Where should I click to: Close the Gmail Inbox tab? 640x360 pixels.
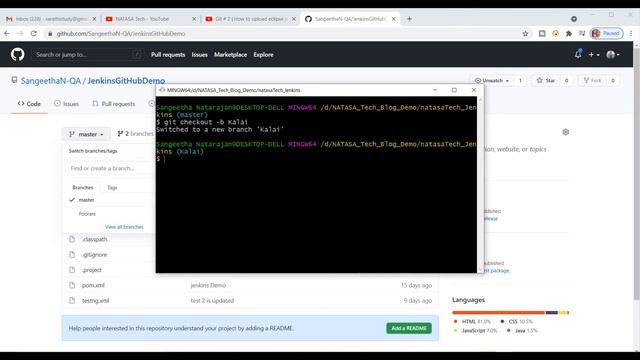click(x=94, y=19)
